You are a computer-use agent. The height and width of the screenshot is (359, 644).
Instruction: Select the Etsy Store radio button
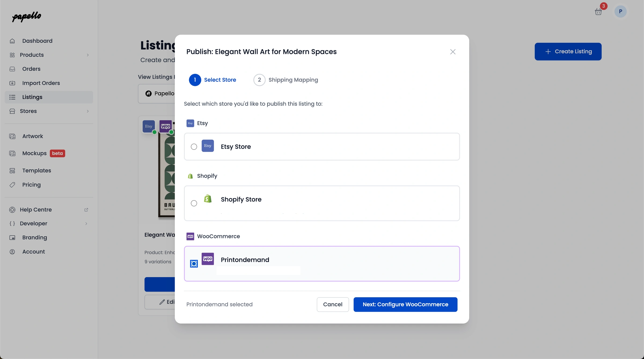(x=194, y=147)
